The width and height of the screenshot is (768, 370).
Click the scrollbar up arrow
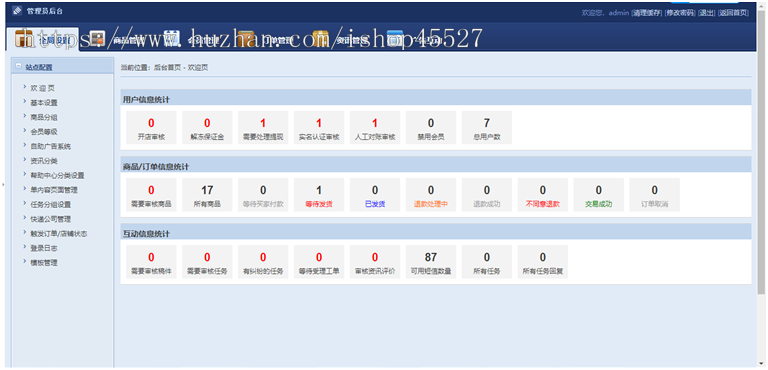point(762,5)
